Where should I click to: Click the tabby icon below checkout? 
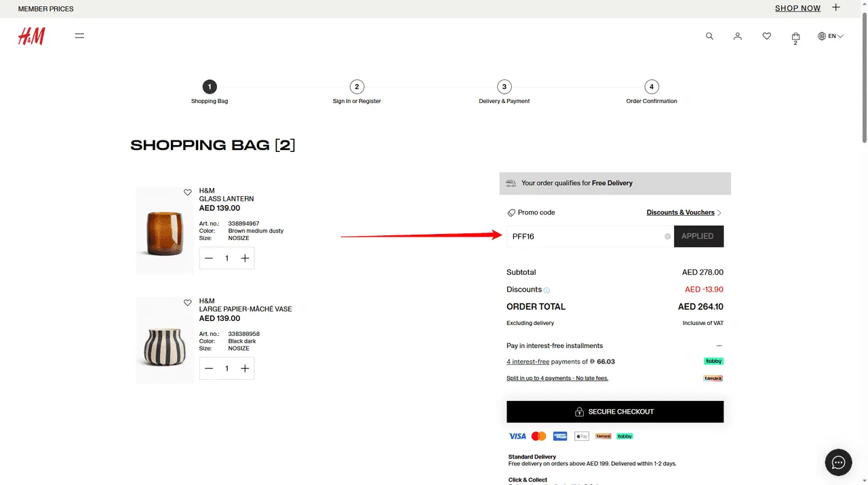coord(625,436)
